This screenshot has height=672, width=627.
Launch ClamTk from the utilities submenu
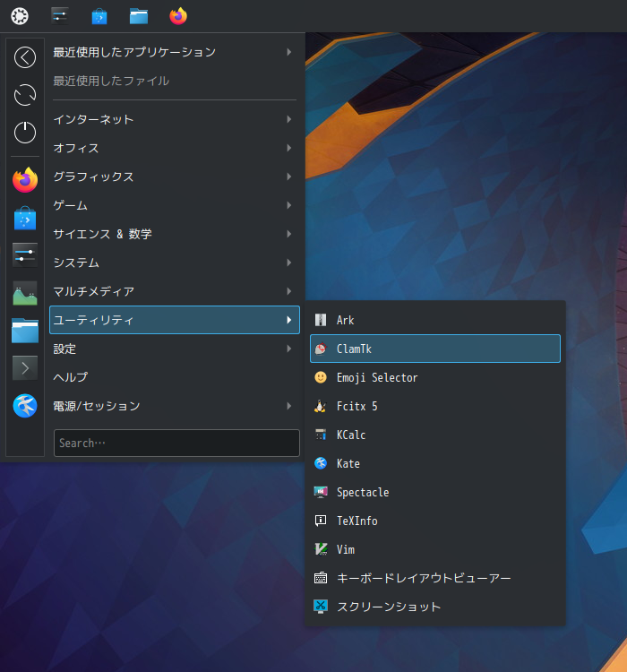point(435,349)
